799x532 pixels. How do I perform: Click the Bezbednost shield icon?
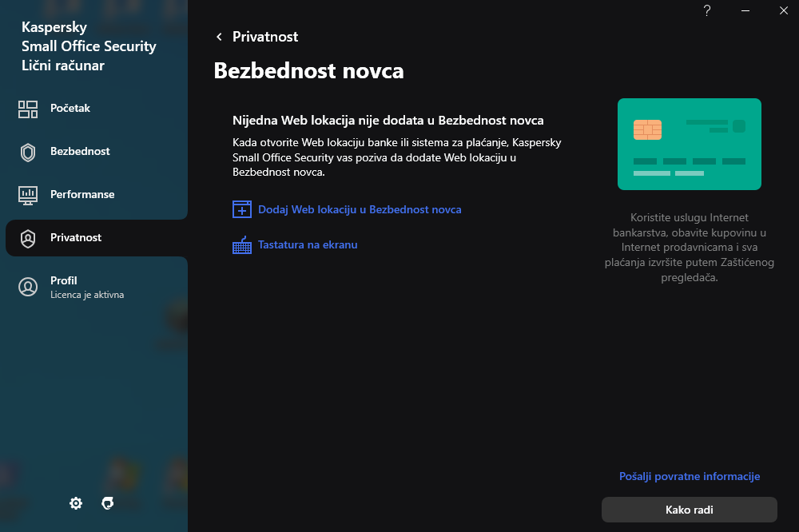tap(28, 152)
